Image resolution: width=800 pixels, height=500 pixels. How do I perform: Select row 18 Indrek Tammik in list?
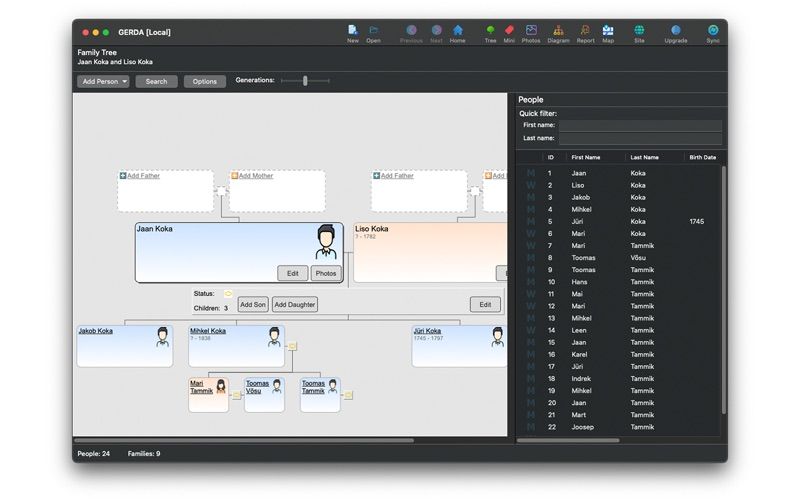tap(619, 379)
